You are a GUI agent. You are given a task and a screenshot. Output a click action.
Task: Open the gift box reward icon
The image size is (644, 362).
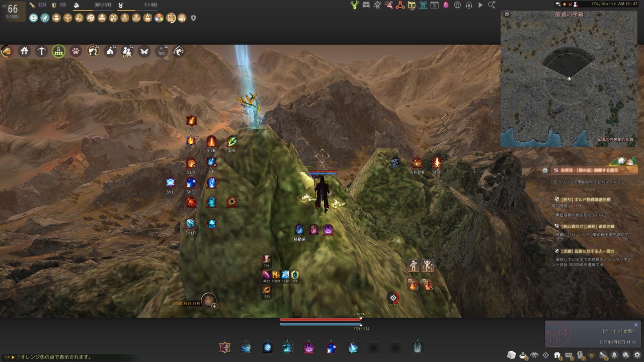(557, 355)
